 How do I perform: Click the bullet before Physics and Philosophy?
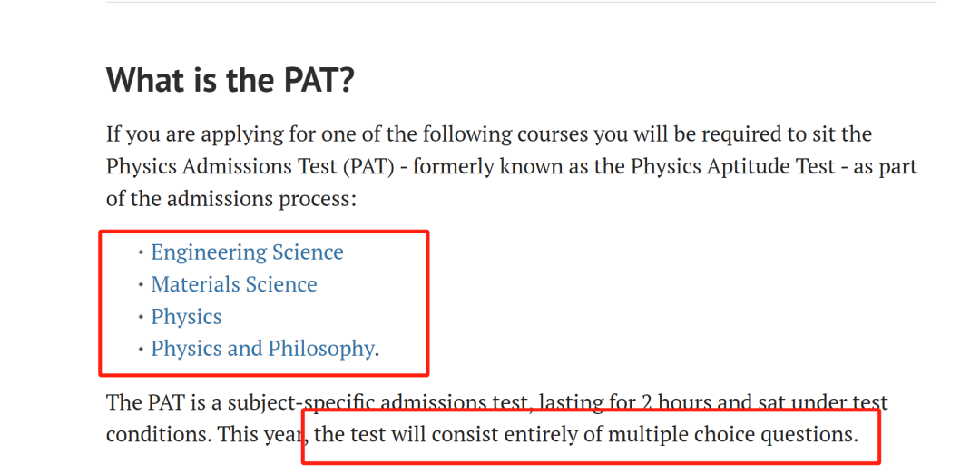click(x=142, y=349)
